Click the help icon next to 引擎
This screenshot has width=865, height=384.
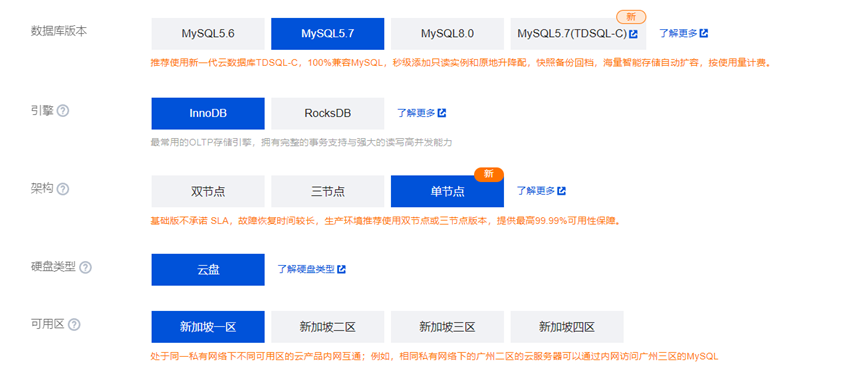coord(63,111)
